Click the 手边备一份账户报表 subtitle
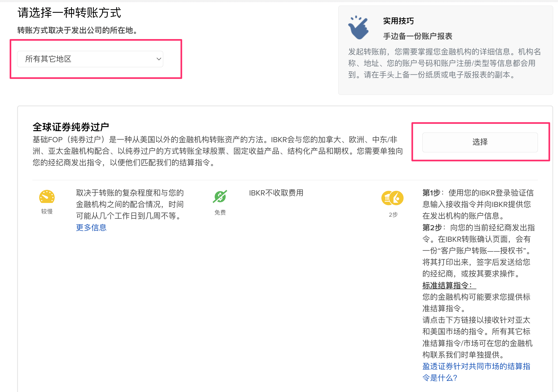This screenshot has height=392, width=558. (418, 36)
